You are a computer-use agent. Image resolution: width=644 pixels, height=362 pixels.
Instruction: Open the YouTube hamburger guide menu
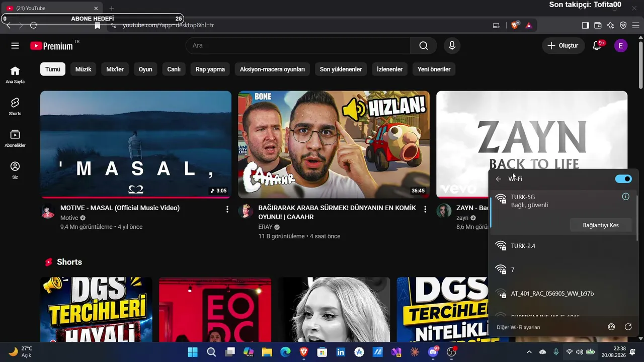click(x=15, y=46)
